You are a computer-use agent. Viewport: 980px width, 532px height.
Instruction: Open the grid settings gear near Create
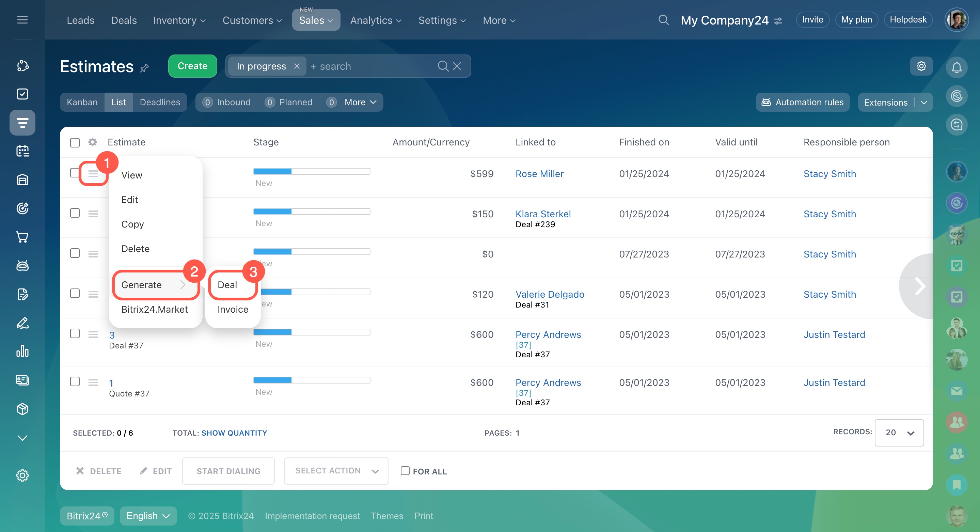pyautogui.click(x=921, y=66)
